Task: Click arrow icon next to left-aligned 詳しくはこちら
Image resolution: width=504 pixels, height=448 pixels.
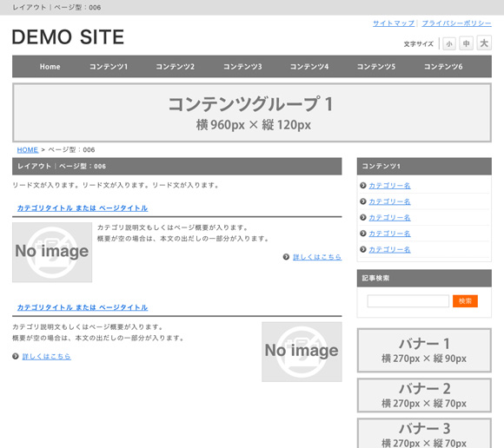Action: (16, 356)
